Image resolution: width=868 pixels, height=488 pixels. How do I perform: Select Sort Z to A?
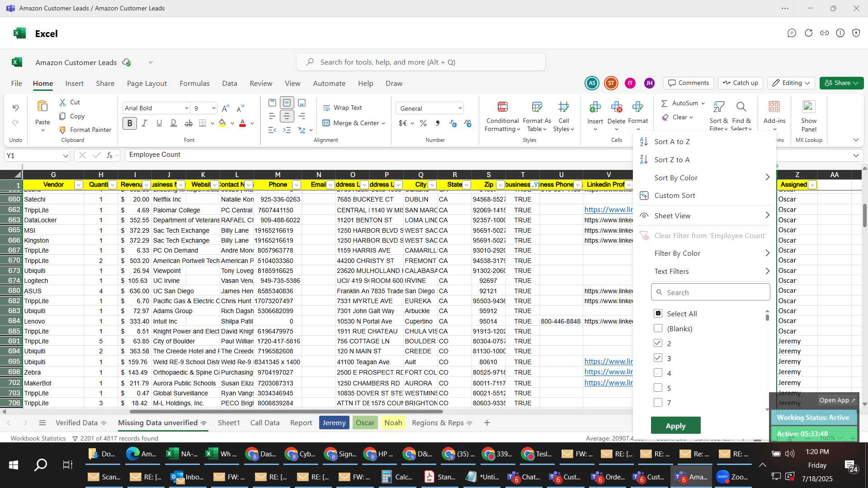pos(672,160)
